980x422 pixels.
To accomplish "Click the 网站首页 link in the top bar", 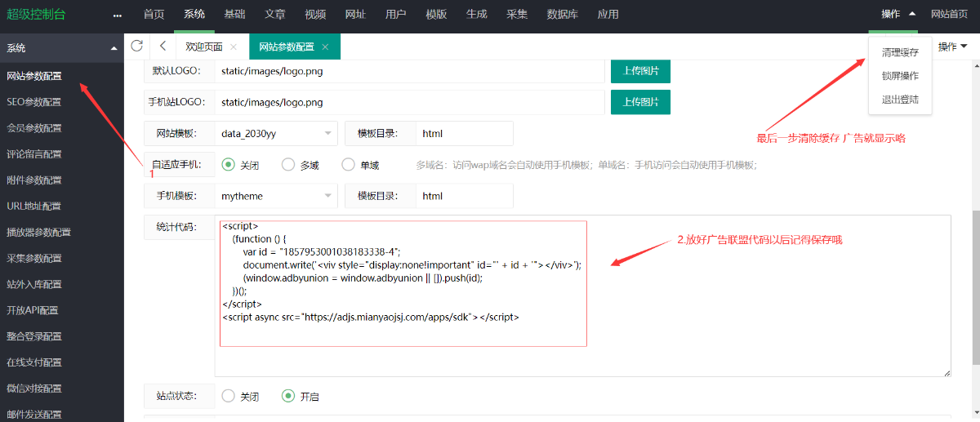I will click(x=950, y=14).
